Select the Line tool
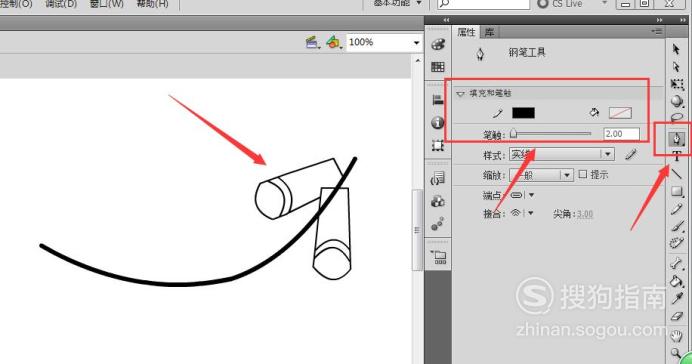This screenshot has height=364, width=692. pyautogui.click(x=677, y=173)
